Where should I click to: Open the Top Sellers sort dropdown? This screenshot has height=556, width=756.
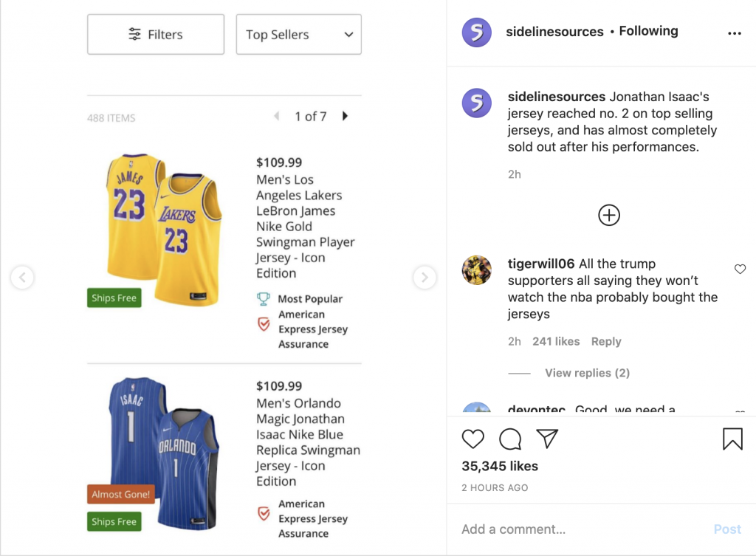pos(298,34)
